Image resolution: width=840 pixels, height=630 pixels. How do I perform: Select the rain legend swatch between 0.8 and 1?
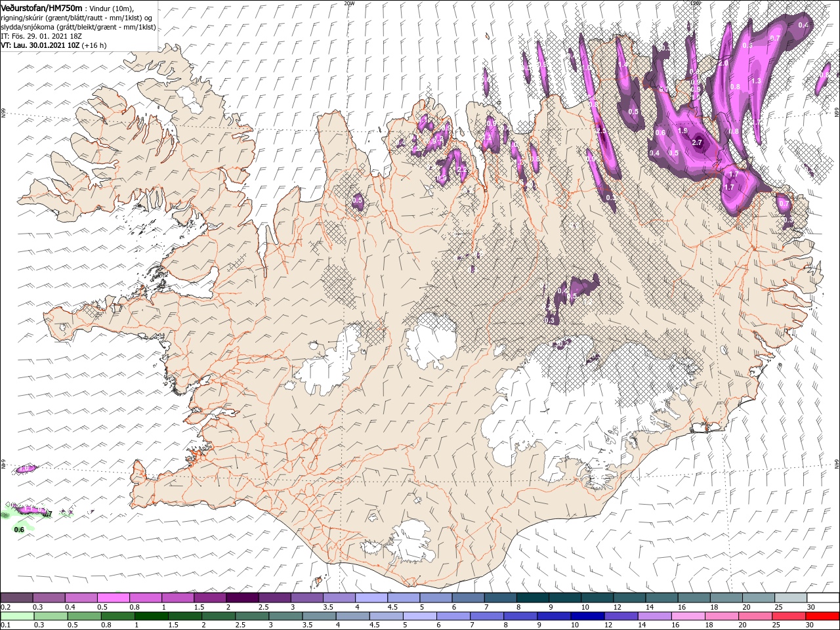tap(117, 616)
